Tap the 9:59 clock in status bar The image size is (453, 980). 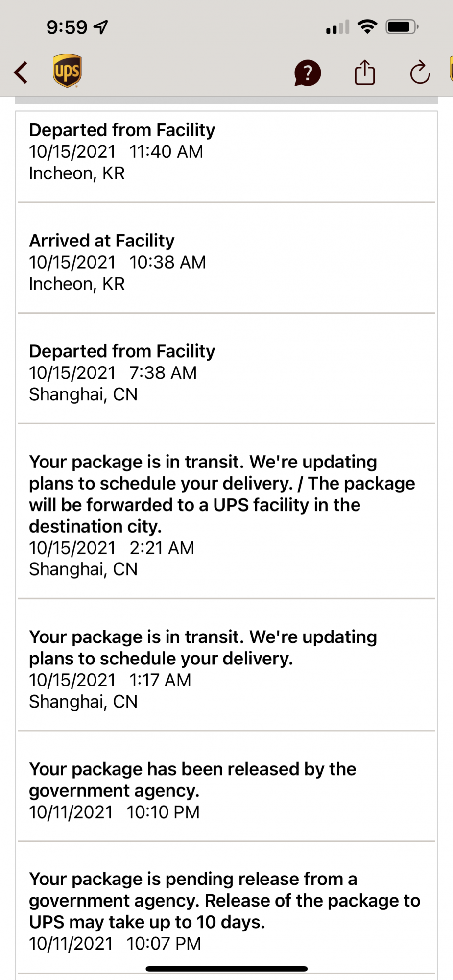(67, 27)
